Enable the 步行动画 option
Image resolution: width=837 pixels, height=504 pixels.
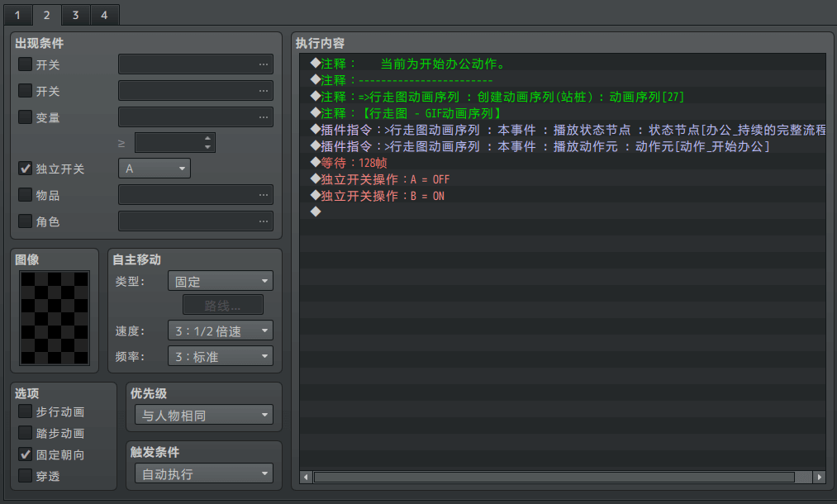[26, 411]
